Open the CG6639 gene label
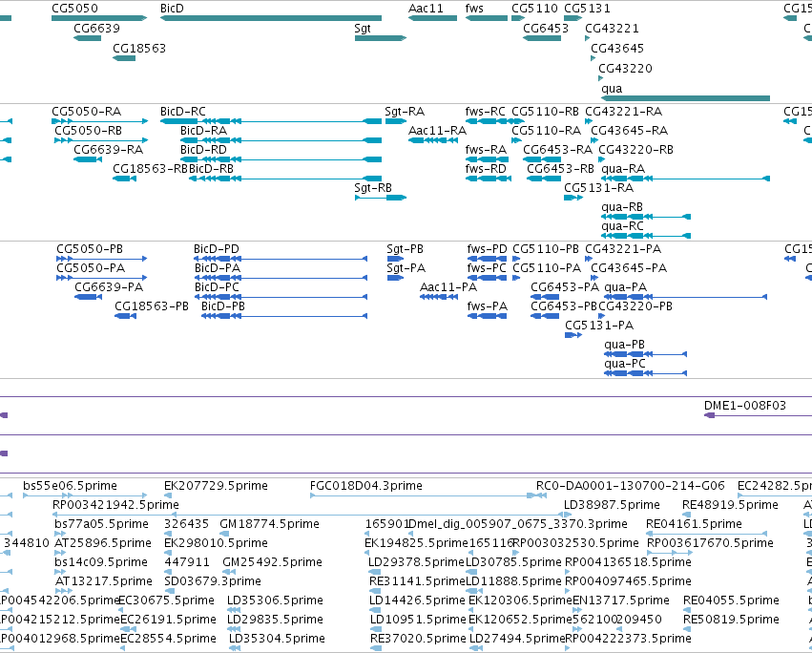 point(96,28)
